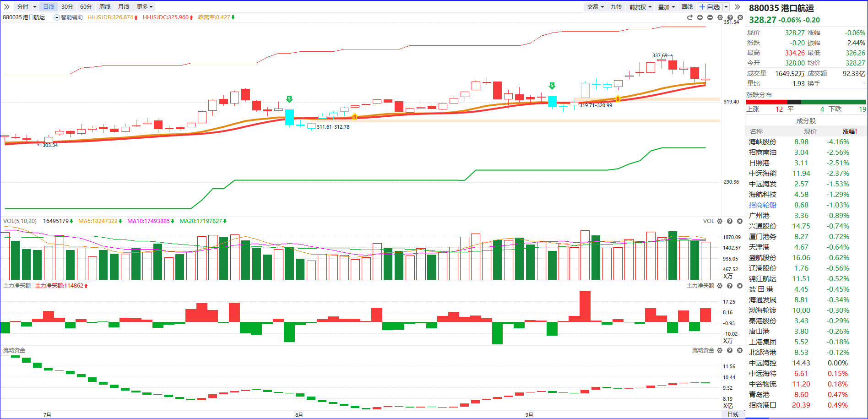Image resolution: width=868 pixels, height=419 pixels.
Task: Close the VOL indicator panel
Action: click(740, 221)
